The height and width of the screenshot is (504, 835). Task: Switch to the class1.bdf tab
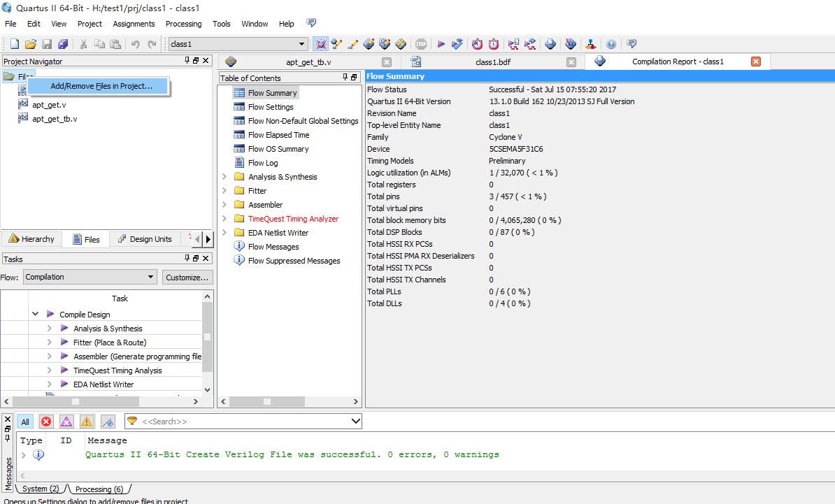pos(493,62)
